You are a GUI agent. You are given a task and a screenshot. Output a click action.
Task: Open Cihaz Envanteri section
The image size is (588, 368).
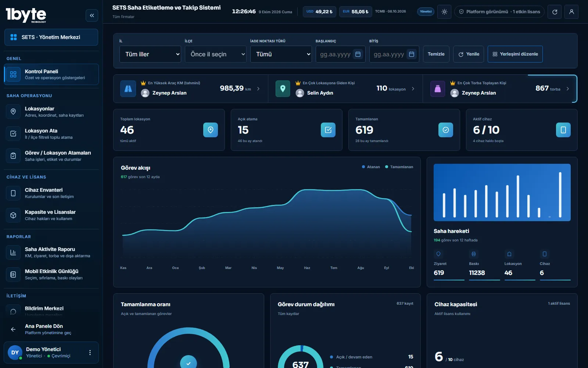click(x=51, y=193)
